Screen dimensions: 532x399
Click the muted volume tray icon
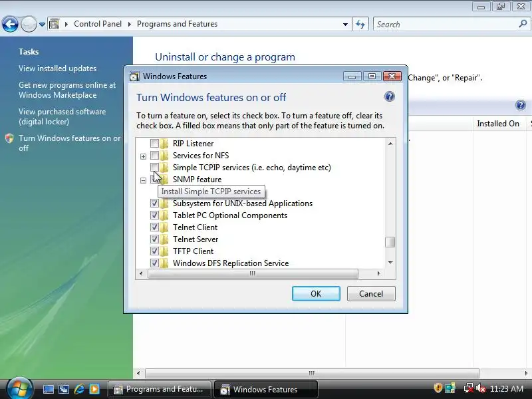click(480, 388)
